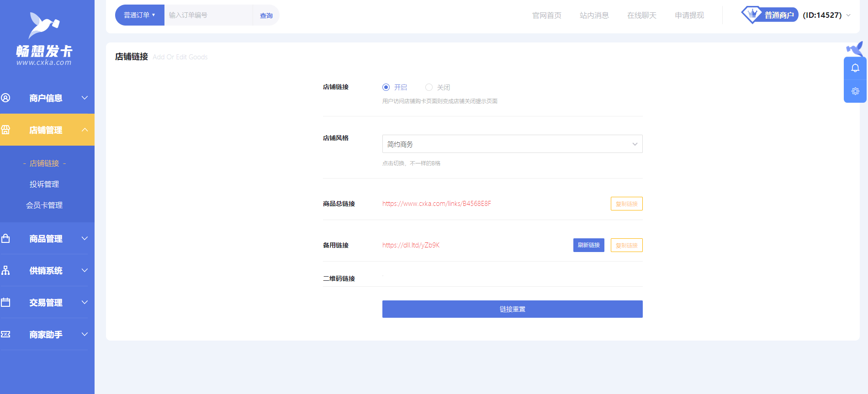Open 会员卡管理 in the sidebar
The width and height of the screenshot is (868, 394).
pos(44,205)
